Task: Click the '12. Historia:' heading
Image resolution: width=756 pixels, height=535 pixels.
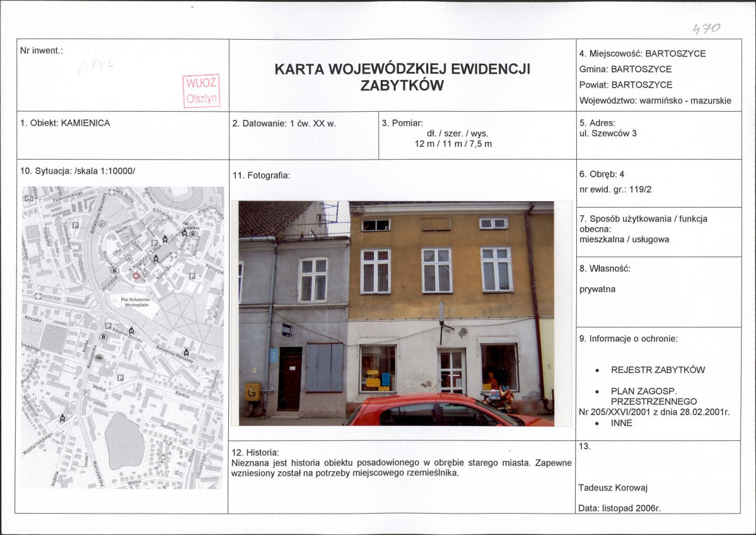Action: click(x=255, y=452)
